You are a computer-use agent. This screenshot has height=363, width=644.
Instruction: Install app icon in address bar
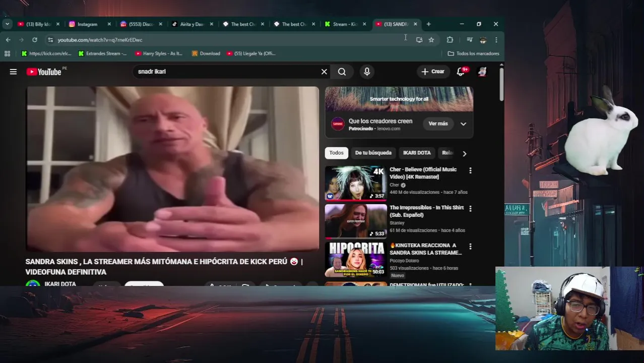(419, 39)
